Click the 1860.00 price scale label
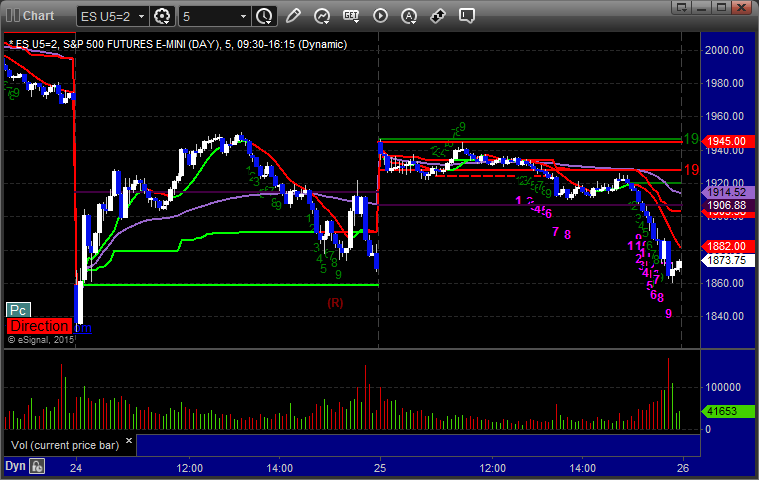The height and width of the screenshot is (480, 759). (724, 283)
